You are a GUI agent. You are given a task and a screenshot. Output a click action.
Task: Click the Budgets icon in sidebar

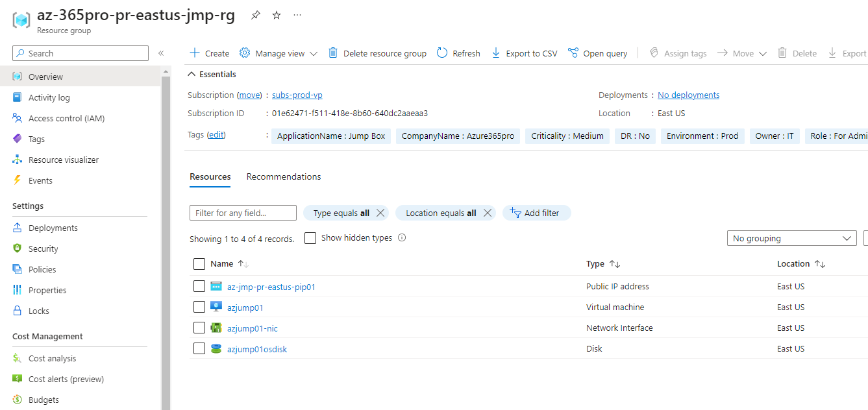18,400
